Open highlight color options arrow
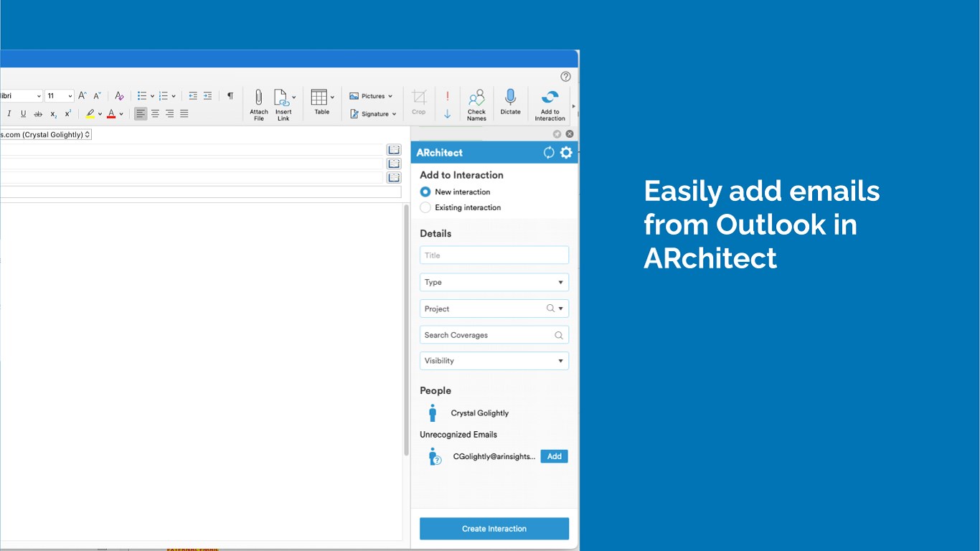Screen dimensions: 980x551 tap(100, 114)
